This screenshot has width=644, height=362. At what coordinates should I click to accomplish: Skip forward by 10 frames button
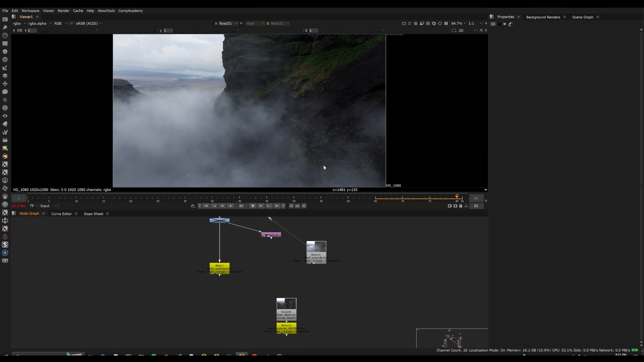pyautogui.click(x=304, y=206)
